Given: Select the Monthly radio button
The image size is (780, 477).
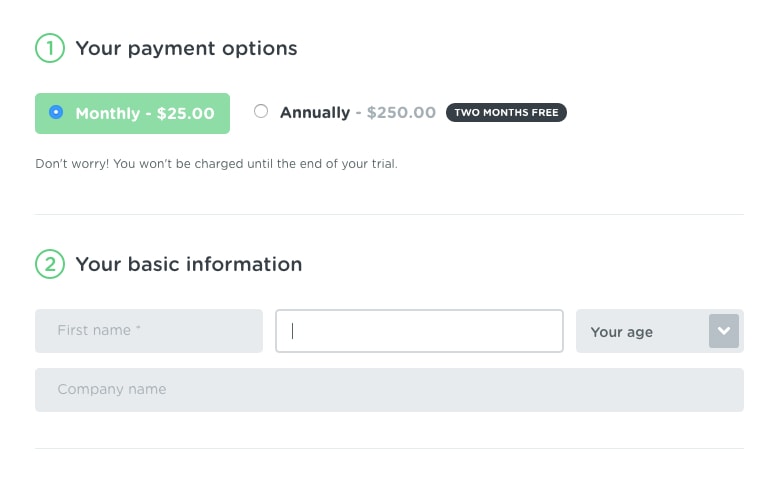Looking at the screenshot, I should 56,112.
